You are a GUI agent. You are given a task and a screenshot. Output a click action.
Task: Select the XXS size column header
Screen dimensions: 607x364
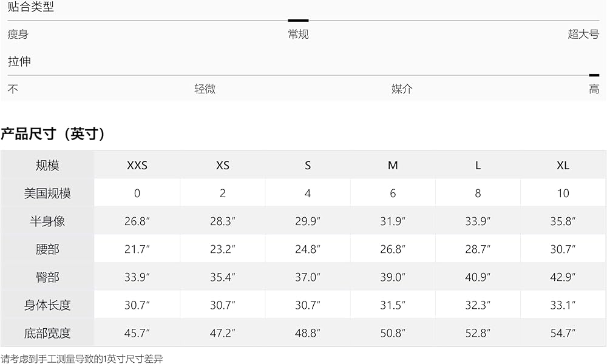pyautogui.click(x=137, y=166)
